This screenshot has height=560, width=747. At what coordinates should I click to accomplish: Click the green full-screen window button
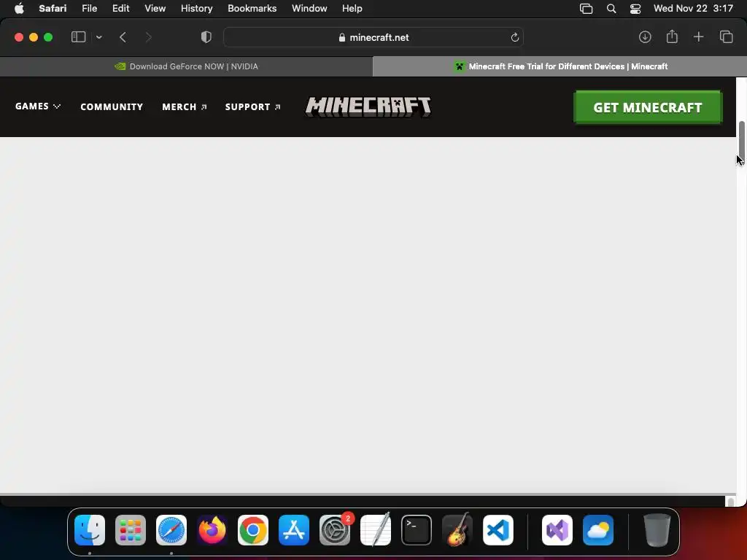point(48,37)
